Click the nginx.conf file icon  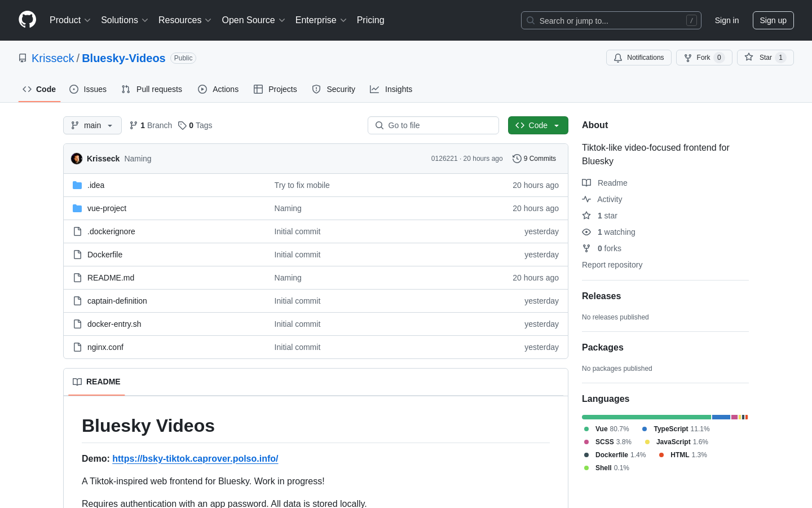click(77, 347)
